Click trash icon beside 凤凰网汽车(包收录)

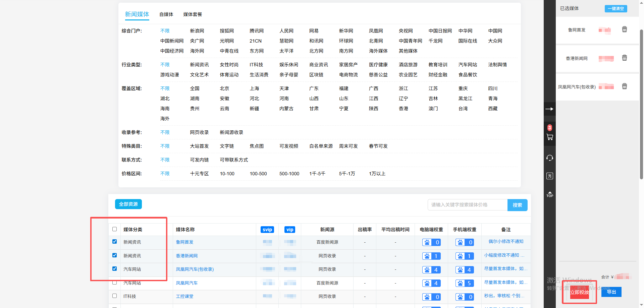[624, 86]
